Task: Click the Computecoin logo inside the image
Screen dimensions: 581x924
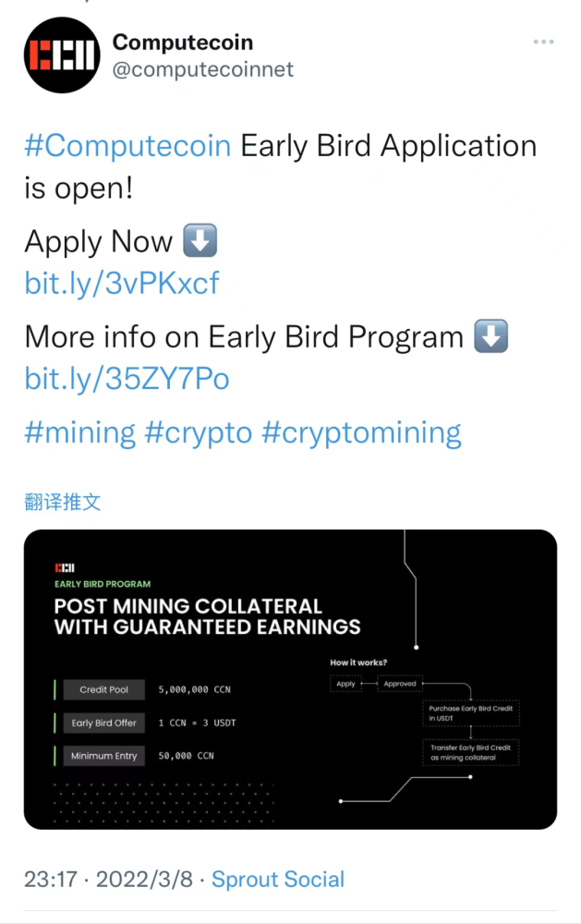Action: 65,566
